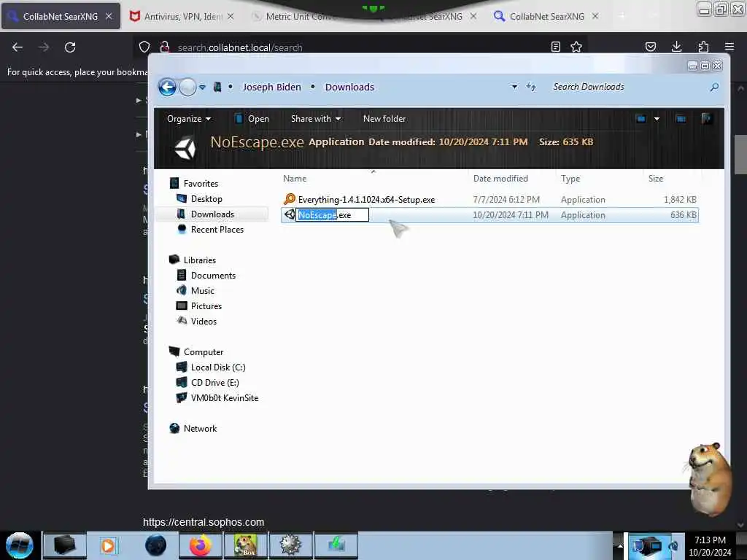Change the view using the view icon
The image size is (747, 560).
coord(641,119)
